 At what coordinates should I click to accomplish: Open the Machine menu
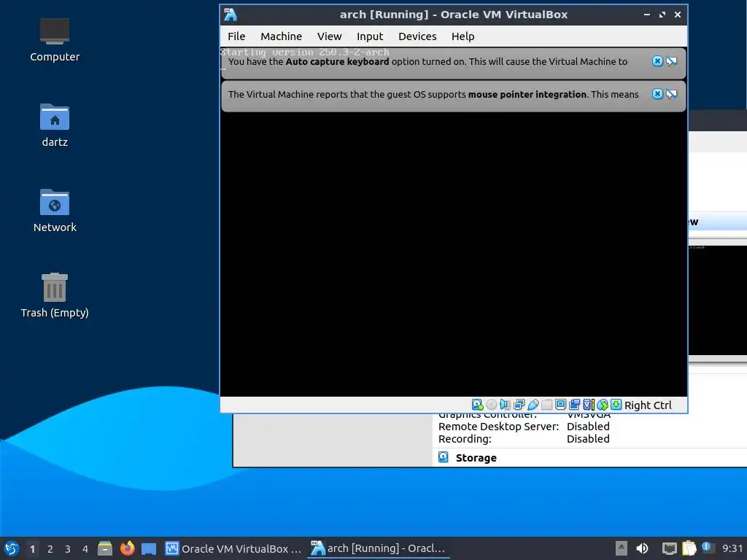click(x=281, y=36)
